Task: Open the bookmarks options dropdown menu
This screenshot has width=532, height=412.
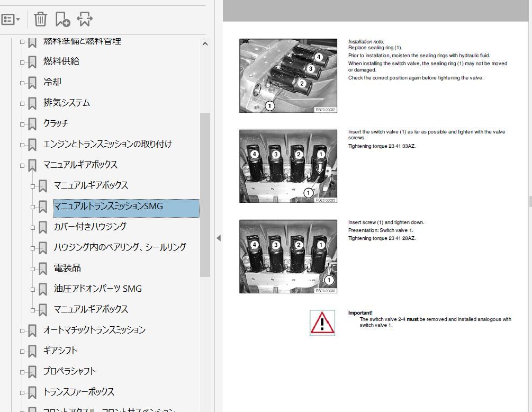Action: coord(10,20)
